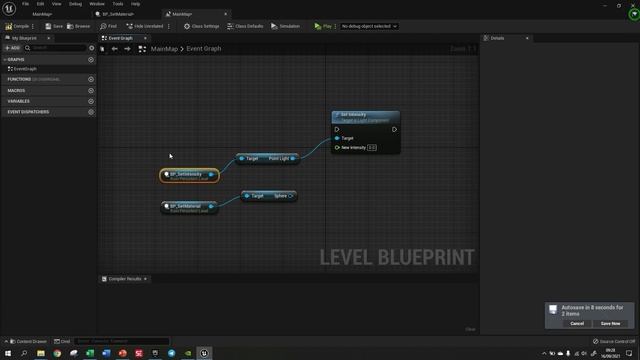The image size is (640, 360).
Task: Open the debug object selector dropdown
Action: pyautogui.click(x=369, y=26)
